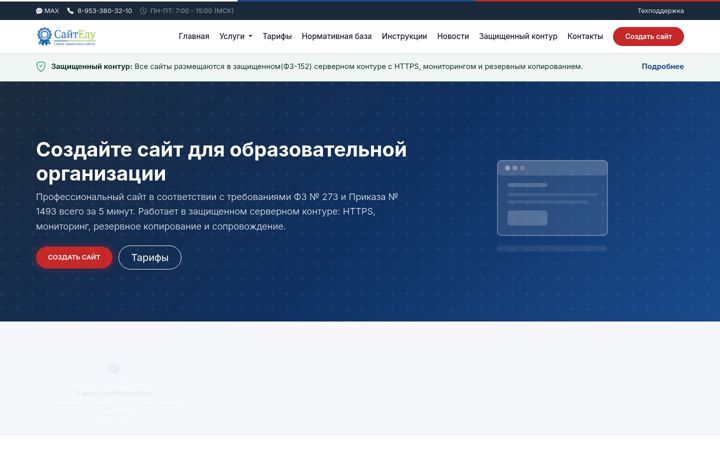This screenshot has width=720, height=450.
Task: Click the red СОЗДАТЬ САЙТ hero button
Action: (74, 257)
